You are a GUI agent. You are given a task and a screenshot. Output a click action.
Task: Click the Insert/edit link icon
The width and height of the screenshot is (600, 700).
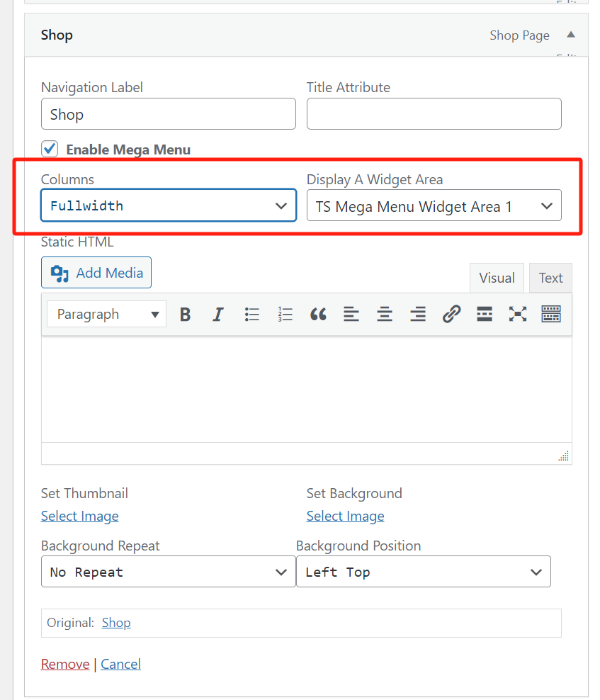451,315
